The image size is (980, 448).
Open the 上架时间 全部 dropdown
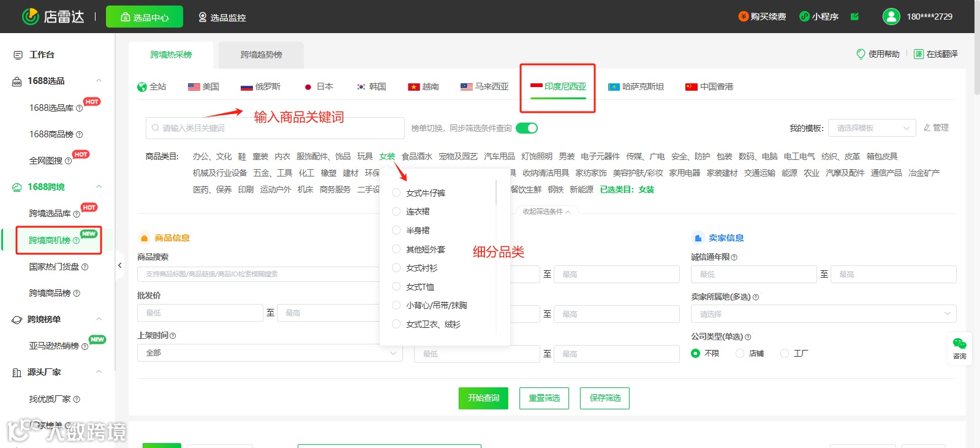click(270, 353)
